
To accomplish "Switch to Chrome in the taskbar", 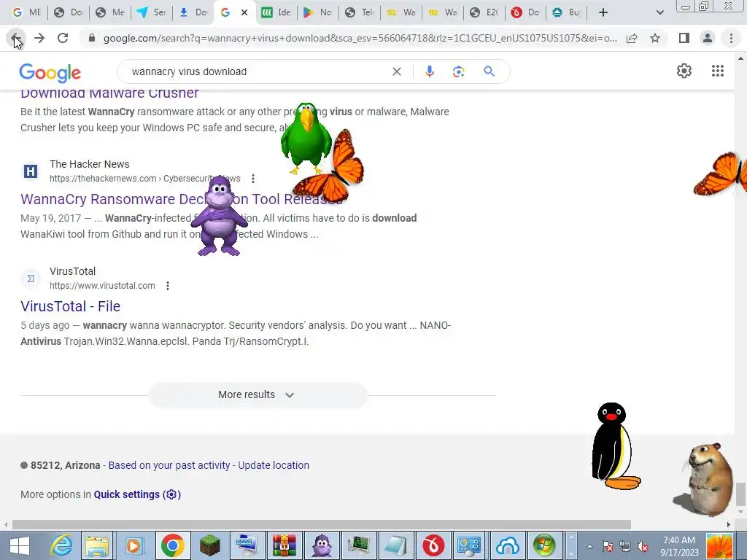I will coord(172,545).
